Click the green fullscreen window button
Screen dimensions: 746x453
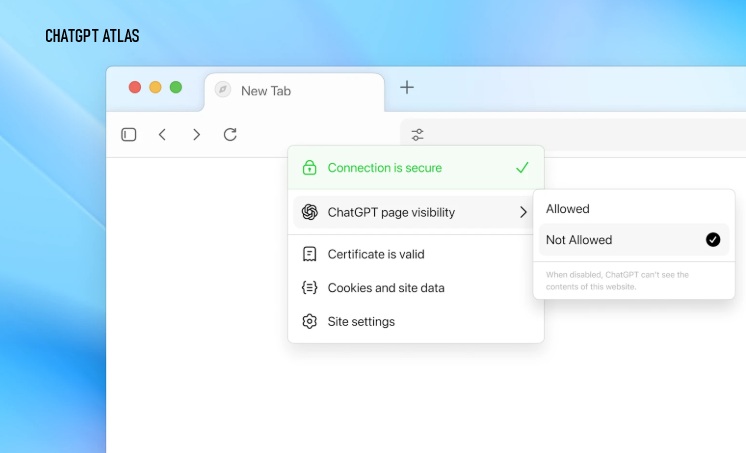(x=176, y=87)
